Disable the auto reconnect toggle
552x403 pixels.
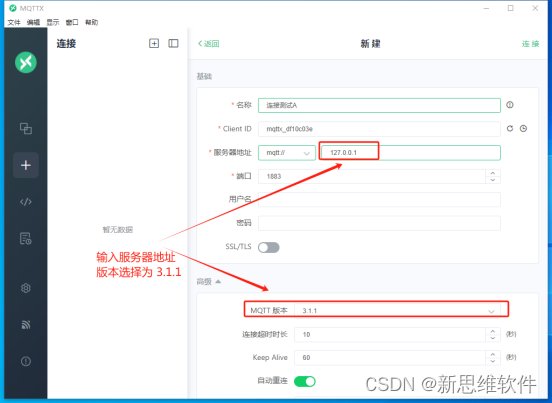(x=305, y=381)
